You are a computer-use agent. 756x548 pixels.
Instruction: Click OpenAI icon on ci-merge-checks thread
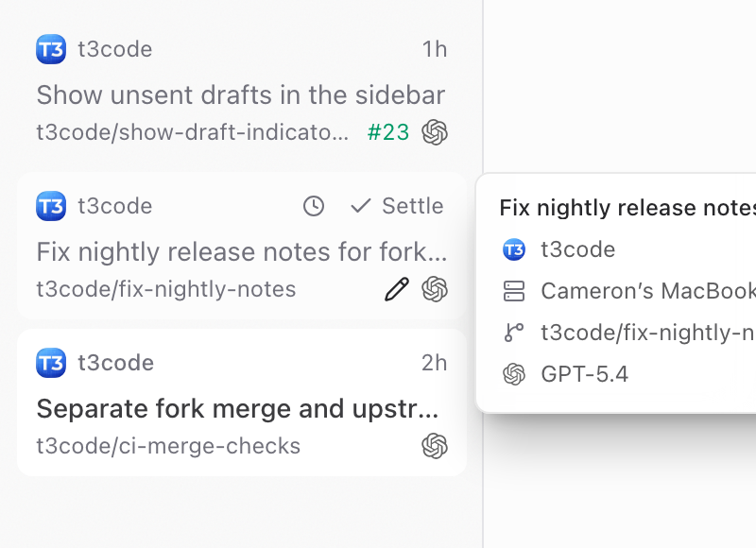tap(435, 446)
